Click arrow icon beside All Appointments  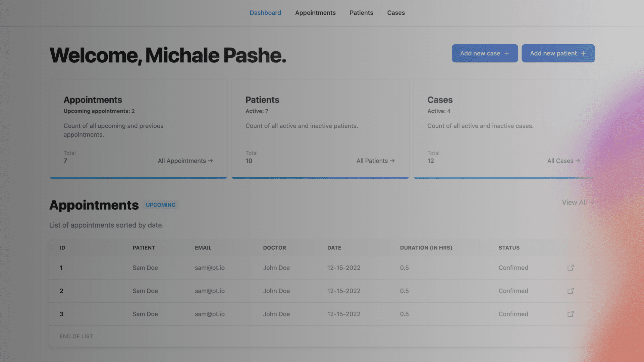211,161
